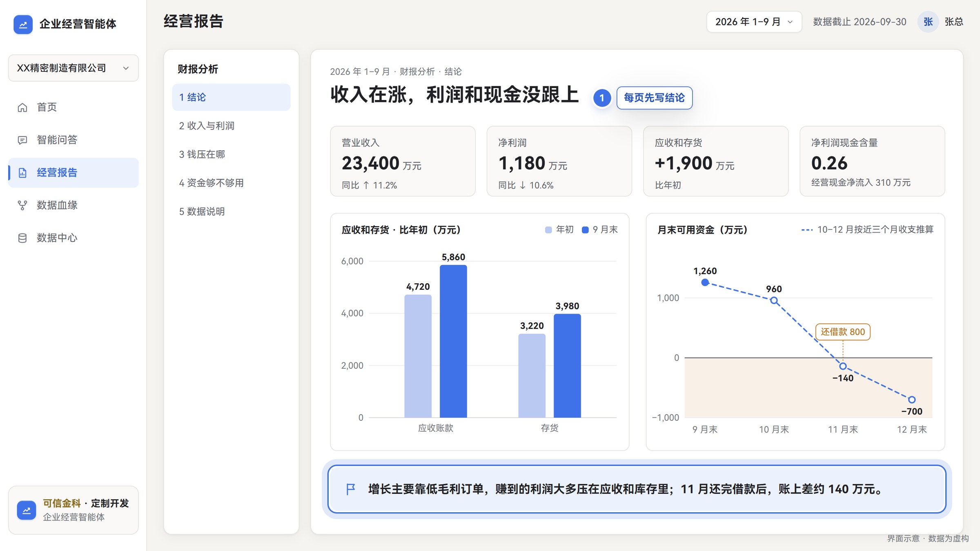Click the 年初 legend swatch
The height and width of the screenshot is (551, 980).
pyautogui.click(x=548, y=230)
